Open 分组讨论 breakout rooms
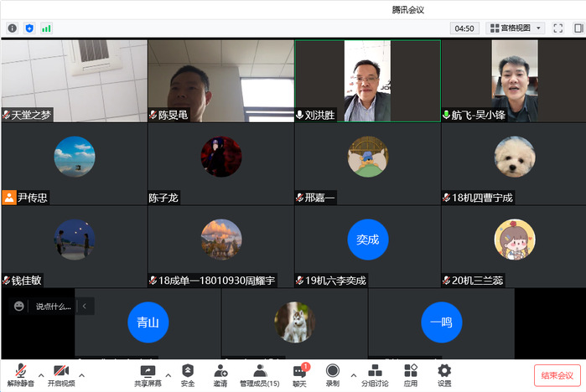This screenshot has height=392, width=586. pos(375,374)
